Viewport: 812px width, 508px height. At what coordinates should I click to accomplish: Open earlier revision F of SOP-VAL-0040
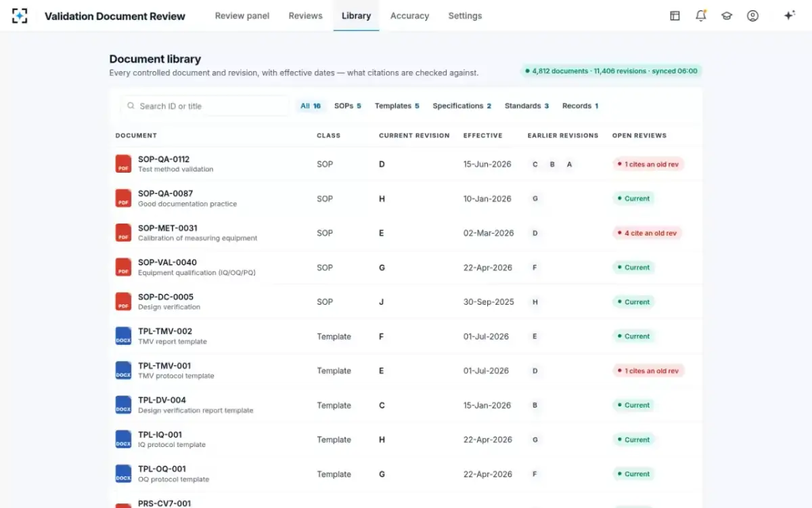[x=535, y=268]
